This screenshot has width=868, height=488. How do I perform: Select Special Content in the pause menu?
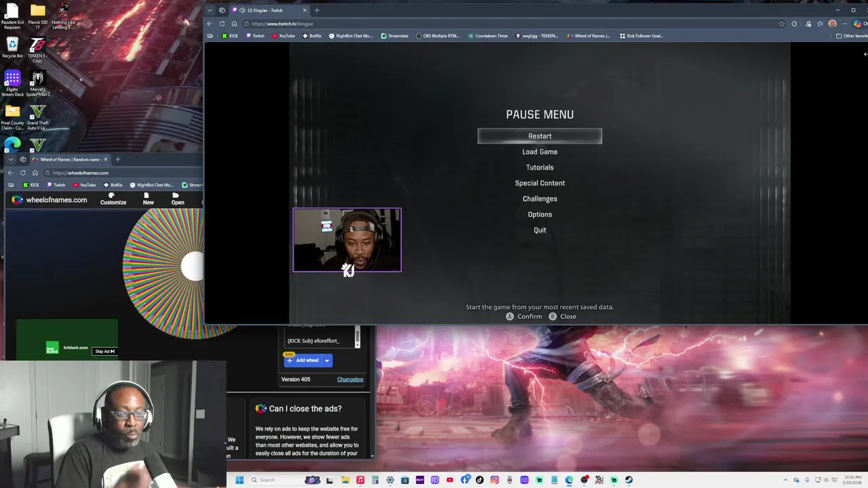540,183
